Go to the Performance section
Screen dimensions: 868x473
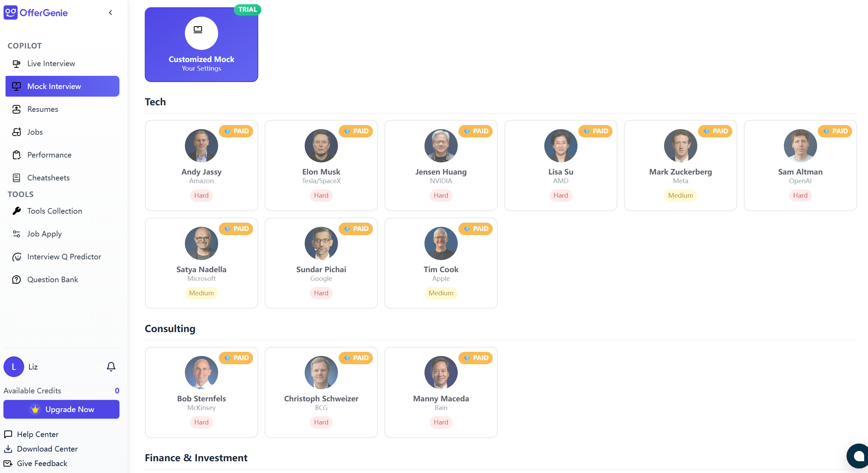click(x=49, y=155)
